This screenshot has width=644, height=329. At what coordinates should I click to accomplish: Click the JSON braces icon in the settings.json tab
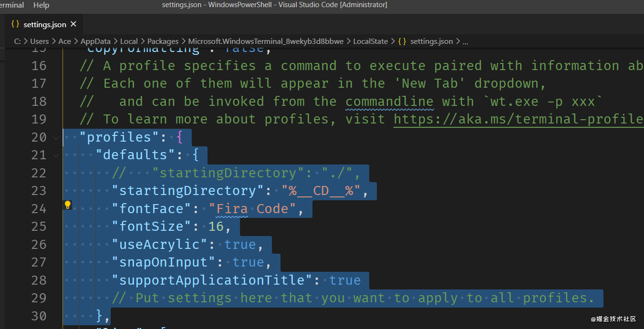pyautogui.click(x=15, y=24)
